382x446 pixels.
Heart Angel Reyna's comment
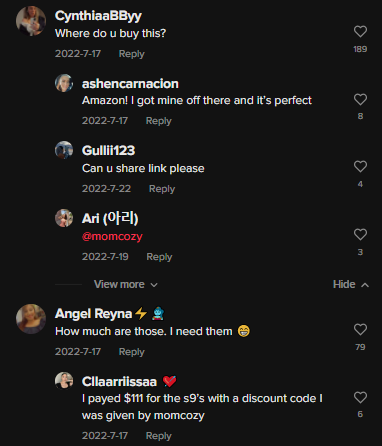(x=360, y=329)
